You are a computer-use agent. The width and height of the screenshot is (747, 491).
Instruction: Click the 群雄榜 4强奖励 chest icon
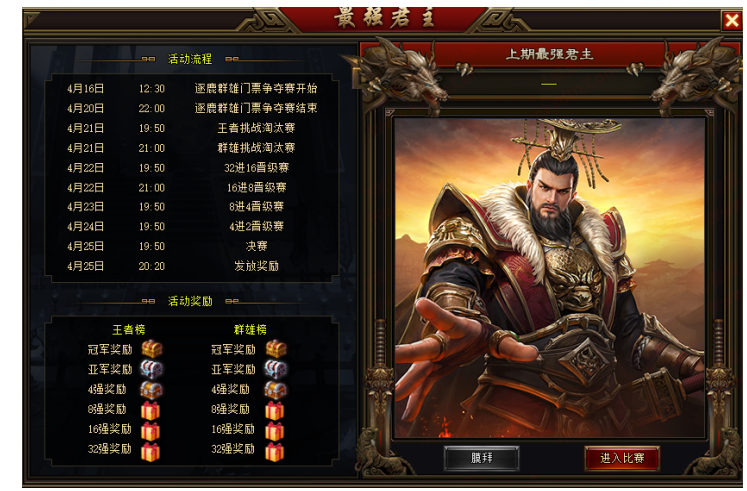[276, 390]
